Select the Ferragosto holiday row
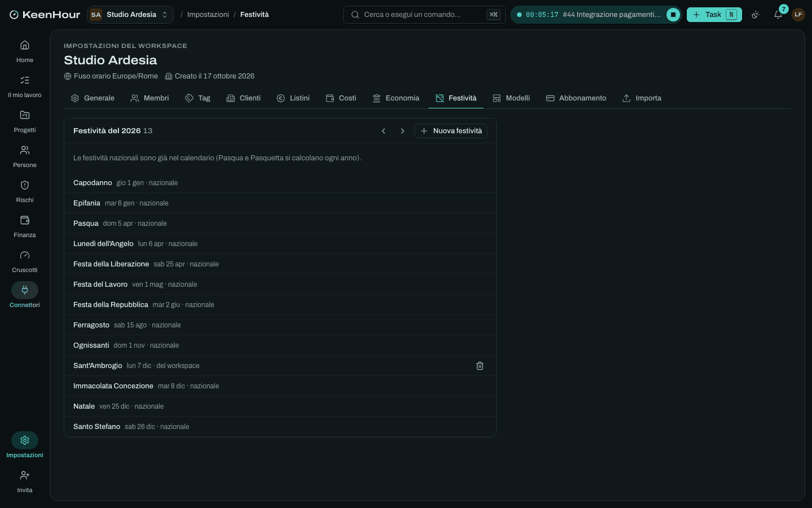Viewport: 812px width, 508px height. pos(280,325)
